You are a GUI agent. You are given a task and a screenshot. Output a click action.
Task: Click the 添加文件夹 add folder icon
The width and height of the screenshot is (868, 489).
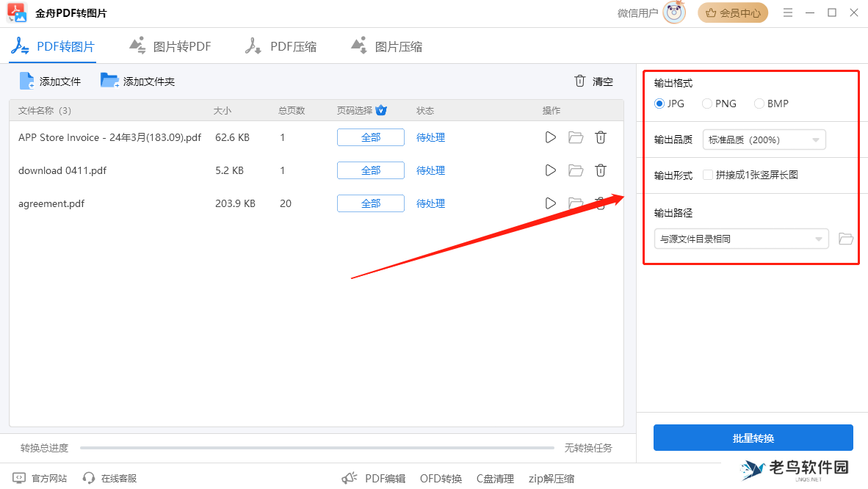(x=110, y=81)
